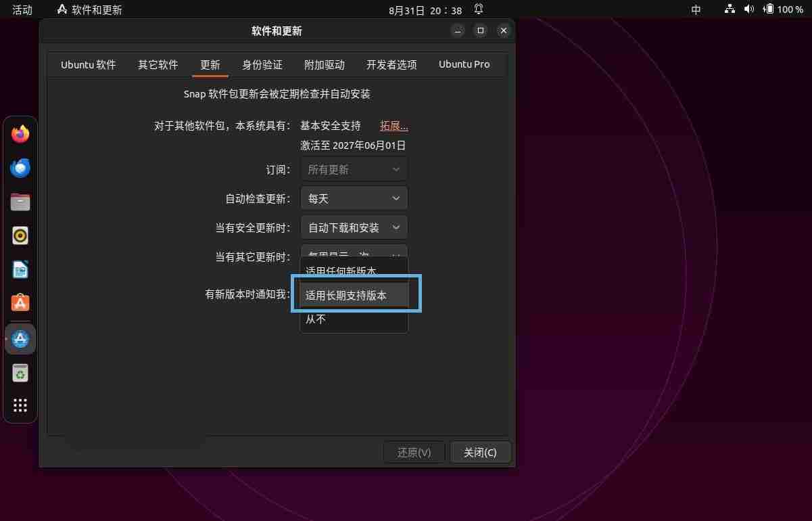Open the Ubuntu Pro tab
The image size is (812, 521).
[x=464, y=64]
